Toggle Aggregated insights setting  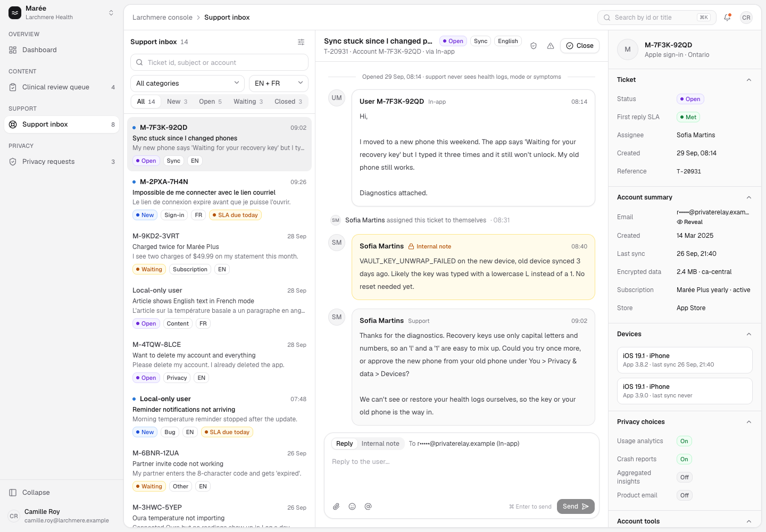(685, 477)
